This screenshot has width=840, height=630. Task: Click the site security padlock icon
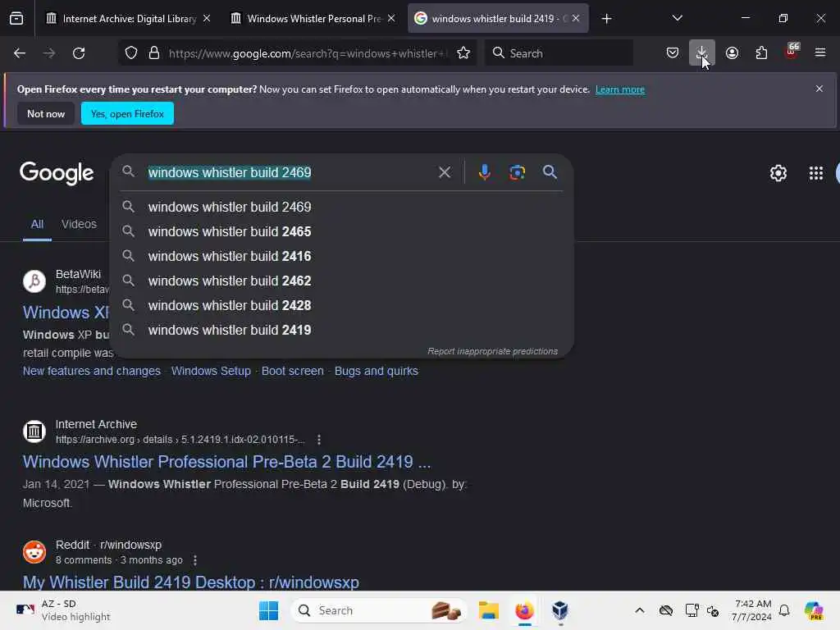tap(154, 53)
